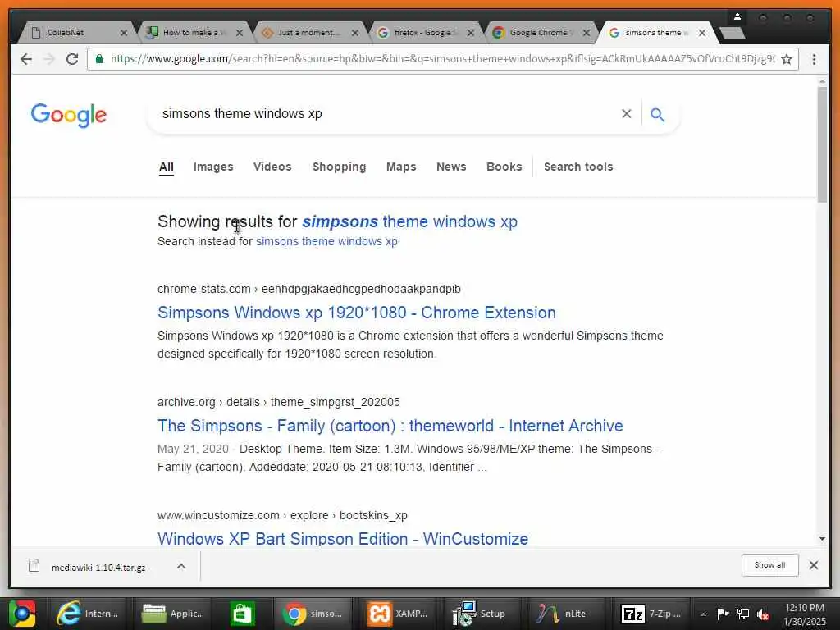Show hidden tray icons

point(703,614)
